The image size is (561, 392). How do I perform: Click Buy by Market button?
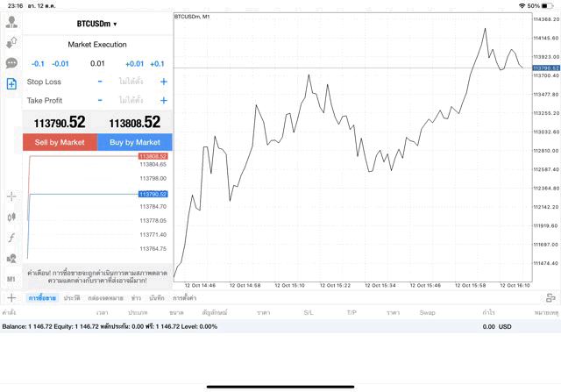pos(134,142)
